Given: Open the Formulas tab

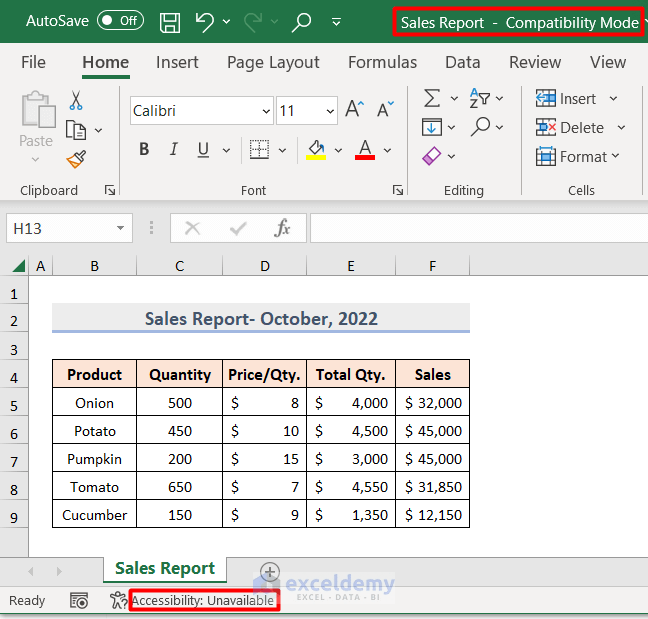Looking at the screenshot, I should point(382,62).
